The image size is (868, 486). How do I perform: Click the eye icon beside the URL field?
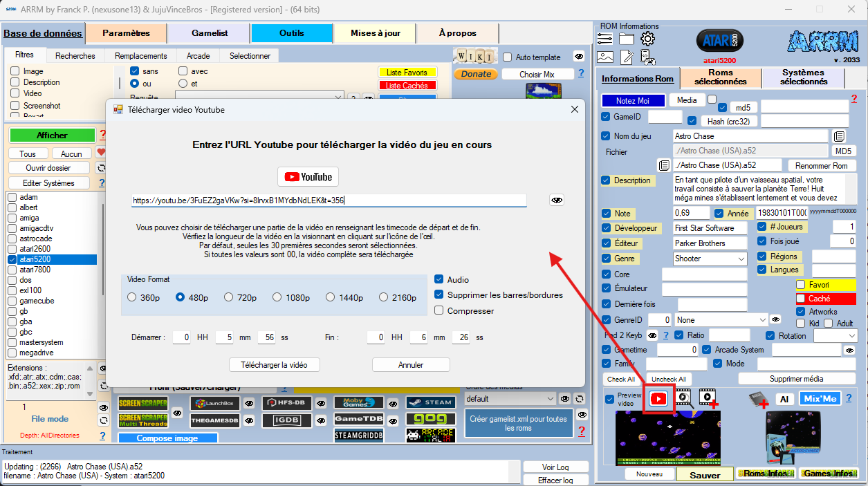[556, 200]
